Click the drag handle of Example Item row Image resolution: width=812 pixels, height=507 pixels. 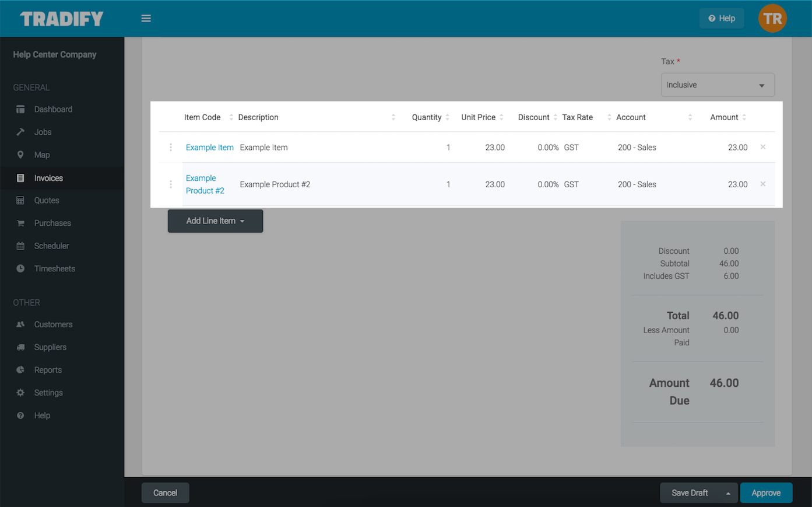click(x=171, y=148)
